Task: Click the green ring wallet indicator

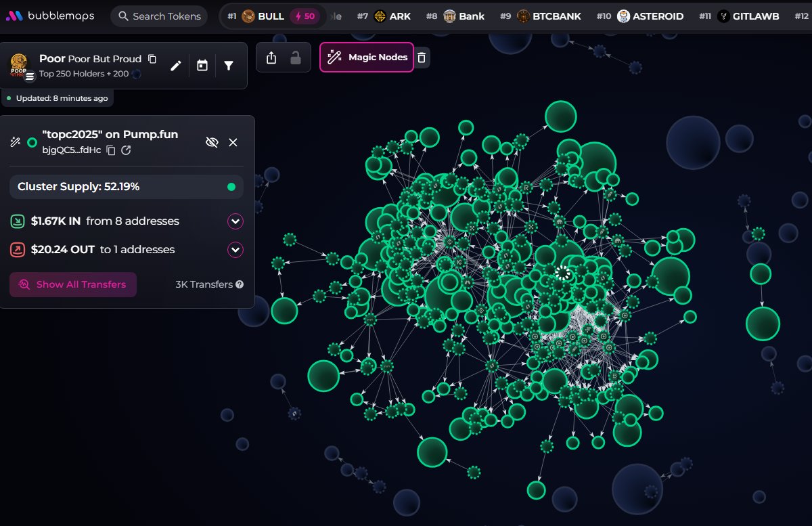Action: (32, 142)
